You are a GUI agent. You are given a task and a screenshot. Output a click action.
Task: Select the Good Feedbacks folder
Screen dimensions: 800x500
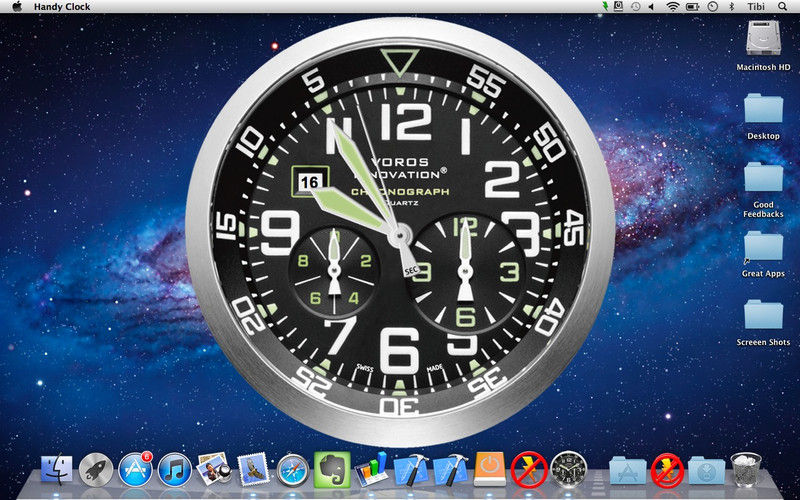(763, 177)
